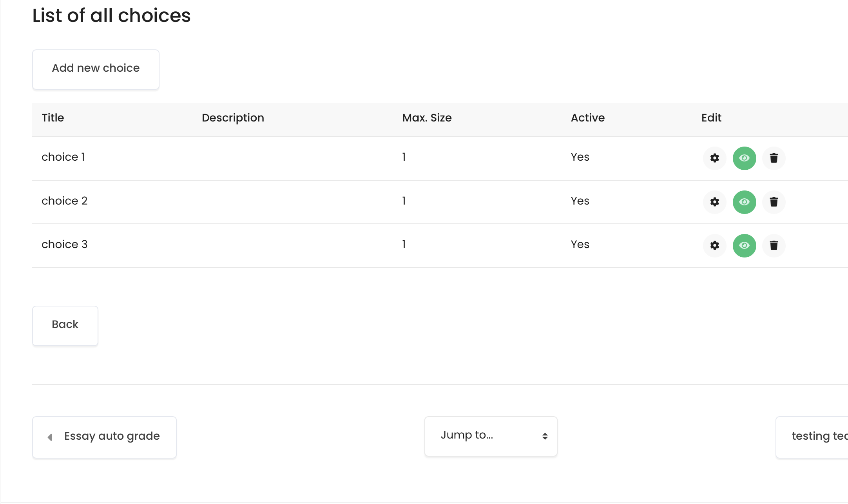
Task: Delete choice 3 with trash icon
Action: click(774, 245)
